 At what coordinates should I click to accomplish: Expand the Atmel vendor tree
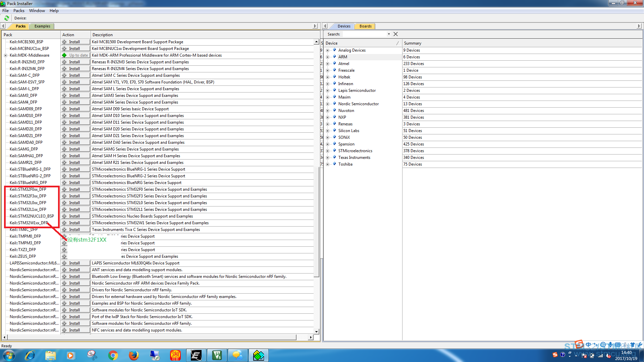(x=328, y=64)
